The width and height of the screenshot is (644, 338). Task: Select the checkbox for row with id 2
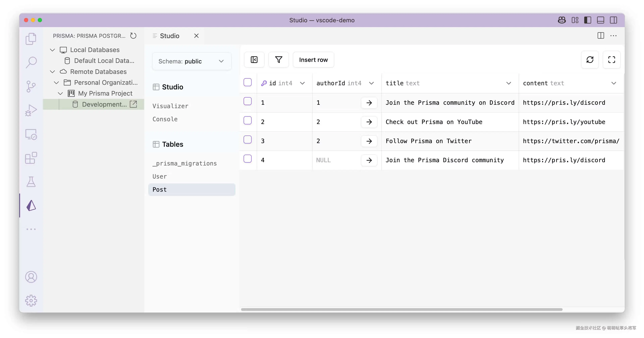tap(248, 121)
